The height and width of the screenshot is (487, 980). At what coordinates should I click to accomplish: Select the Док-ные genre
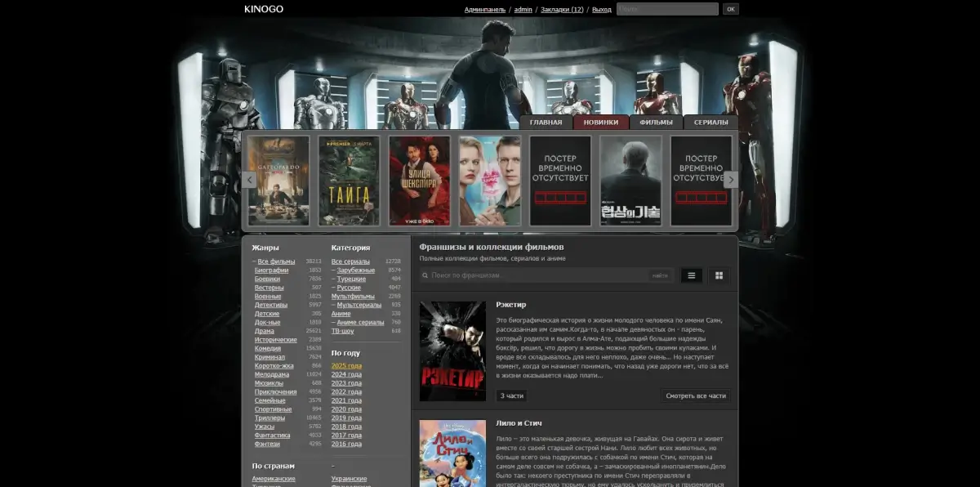click(267, 322)
